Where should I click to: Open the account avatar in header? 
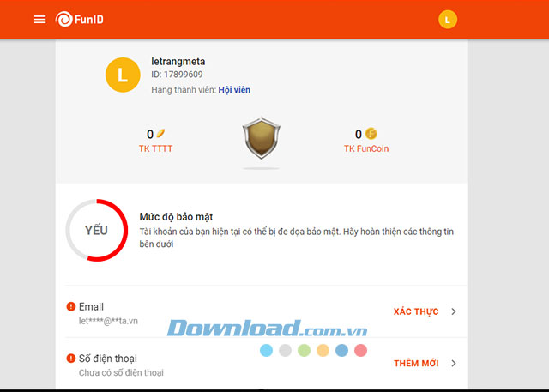[x=448, y=19]
